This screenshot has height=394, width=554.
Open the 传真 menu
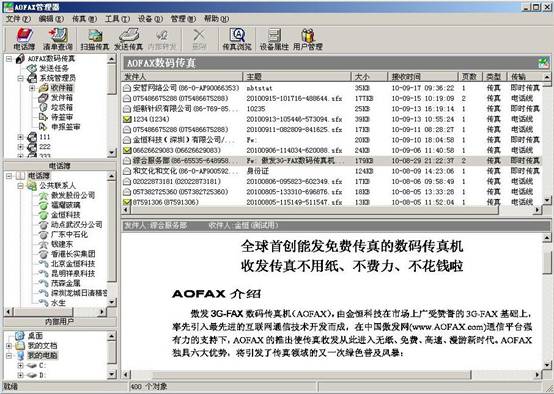tap(84, 19)
